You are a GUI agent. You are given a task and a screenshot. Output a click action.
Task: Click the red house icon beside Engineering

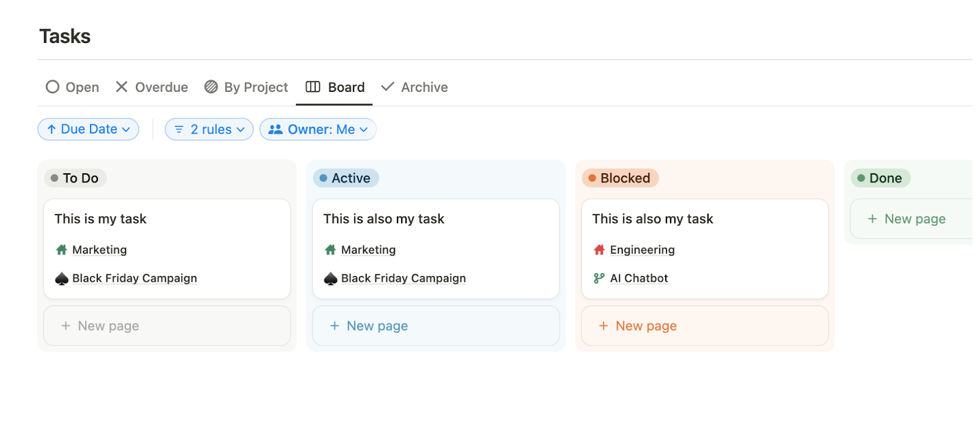click(x=599, y=250)
